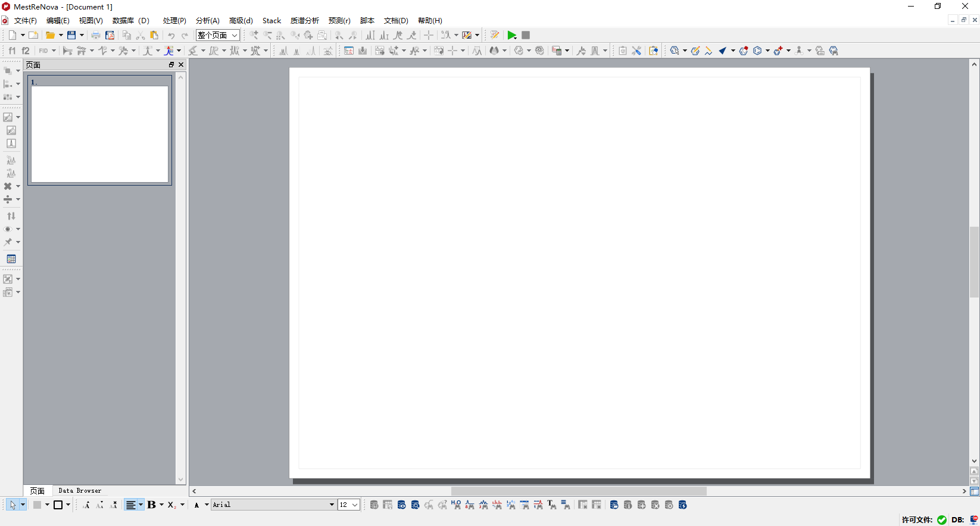The image size is (980, 526).
Task: Open the Arial font family dropdown
Action: point(273,505)
